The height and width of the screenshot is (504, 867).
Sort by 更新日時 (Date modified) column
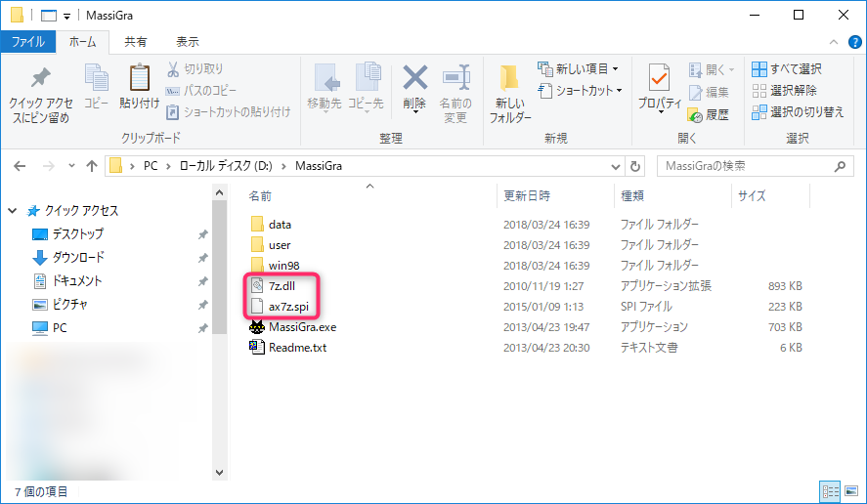[527, 196]
